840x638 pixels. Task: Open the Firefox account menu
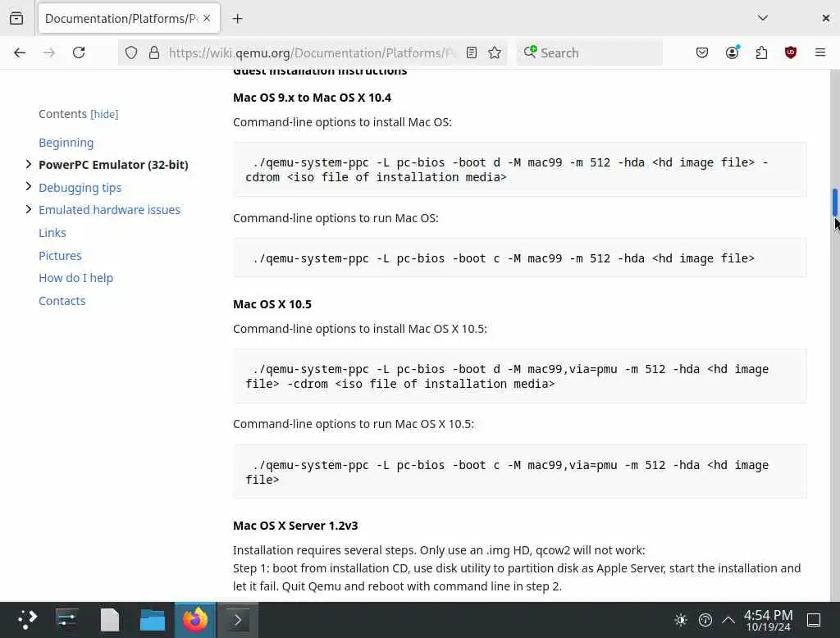[733, 52]
